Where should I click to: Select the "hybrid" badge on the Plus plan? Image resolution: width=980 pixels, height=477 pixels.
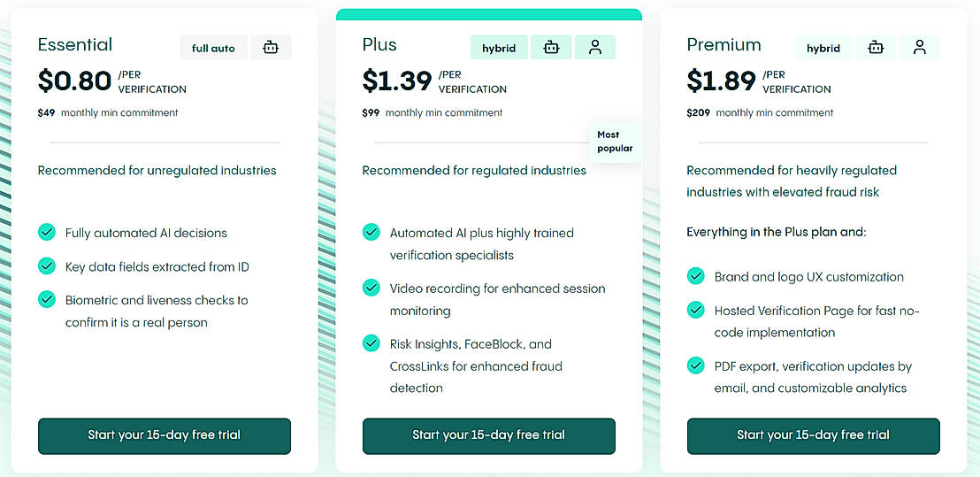[499, 48]
